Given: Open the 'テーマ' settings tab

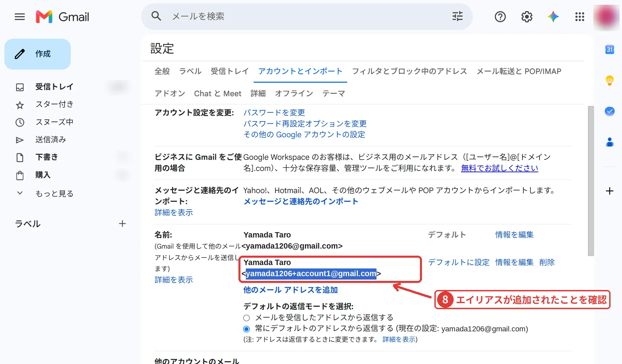Looking at the screenshot, I should [334, 94].
